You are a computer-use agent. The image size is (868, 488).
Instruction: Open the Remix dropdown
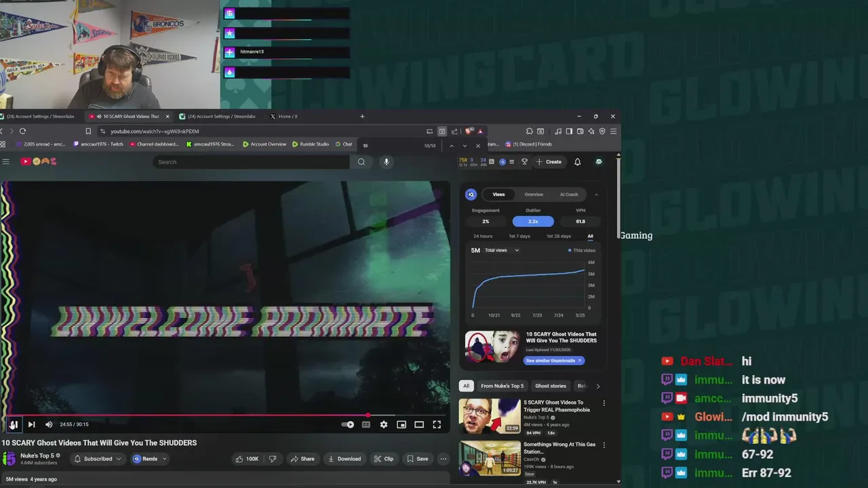coord(150,459)
